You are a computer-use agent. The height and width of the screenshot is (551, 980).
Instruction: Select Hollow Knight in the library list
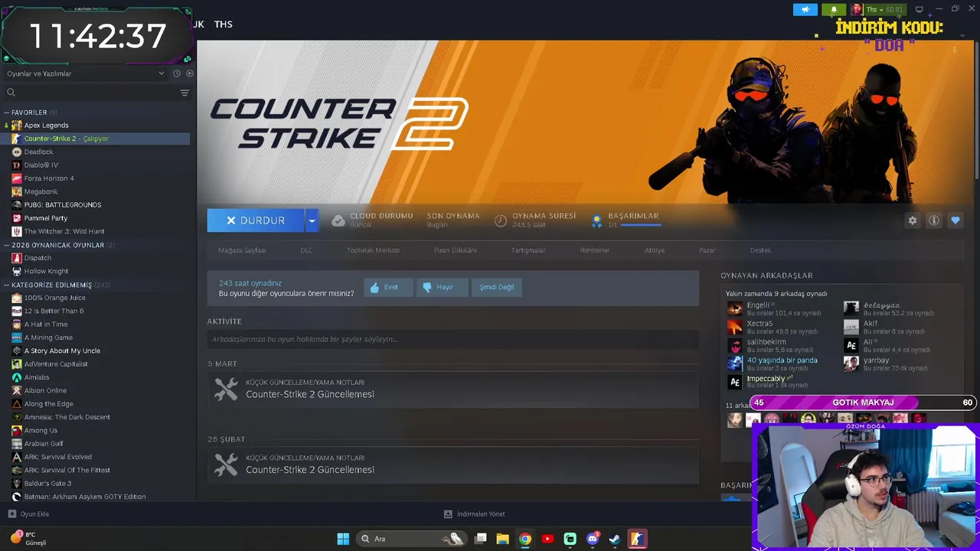46,271
